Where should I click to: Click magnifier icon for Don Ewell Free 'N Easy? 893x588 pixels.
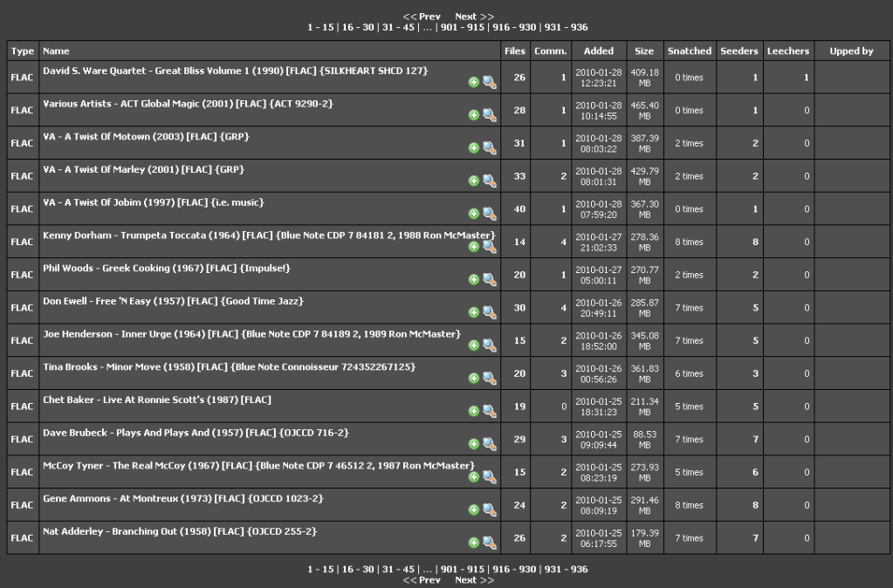point(489,312)
